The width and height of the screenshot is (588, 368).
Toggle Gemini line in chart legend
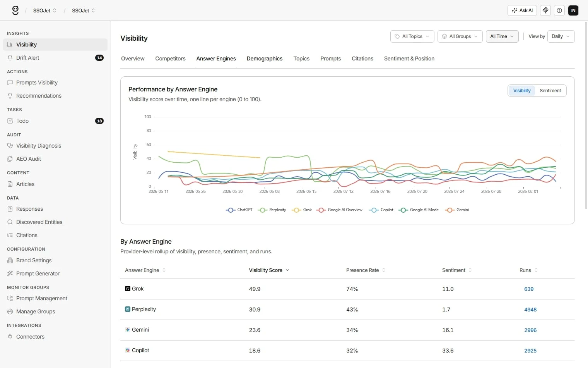(x=457, y=210)
